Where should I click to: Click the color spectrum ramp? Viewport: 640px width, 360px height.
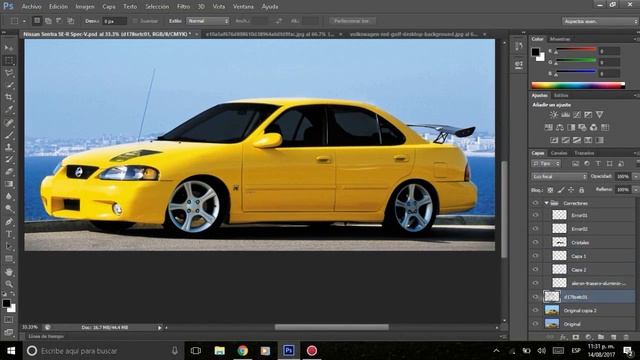click(578, 85)
